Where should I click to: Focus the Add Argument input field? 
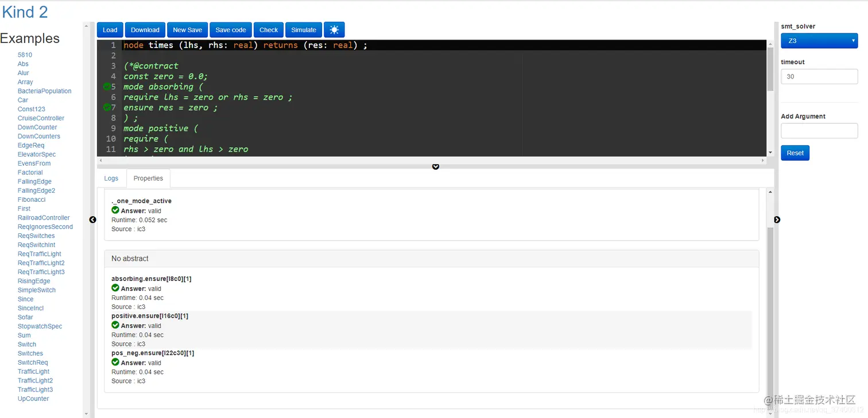tap(819, 131)
